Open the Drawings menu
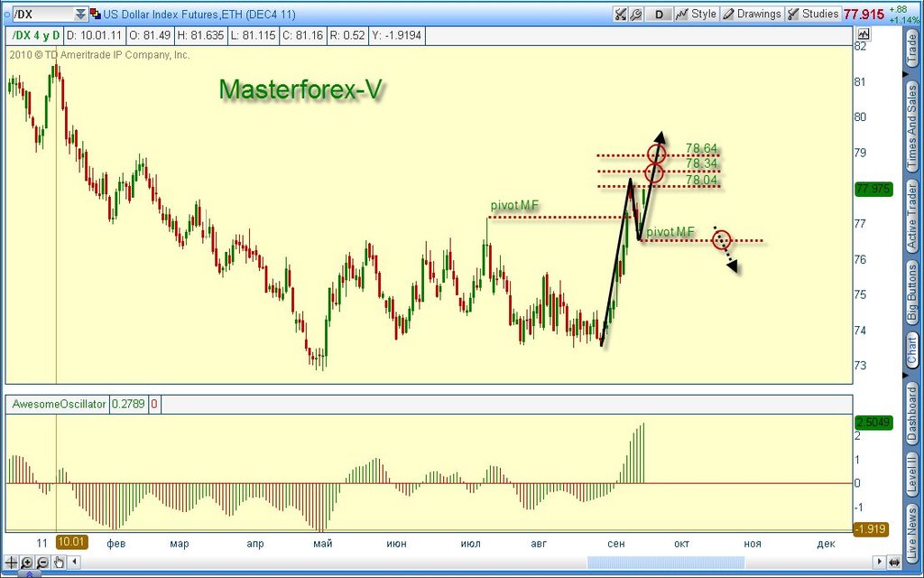924x578 pixels. (x=752, y=14)
